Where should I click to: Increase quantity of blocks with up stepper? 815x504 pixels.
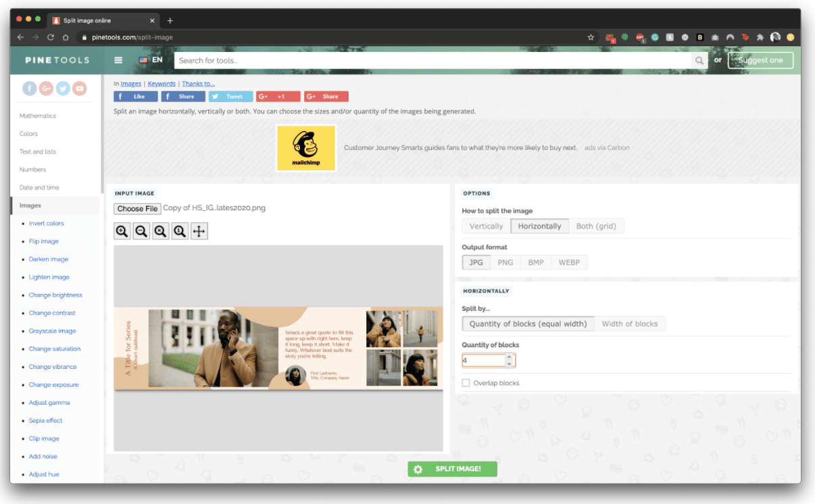click(510, 357)
